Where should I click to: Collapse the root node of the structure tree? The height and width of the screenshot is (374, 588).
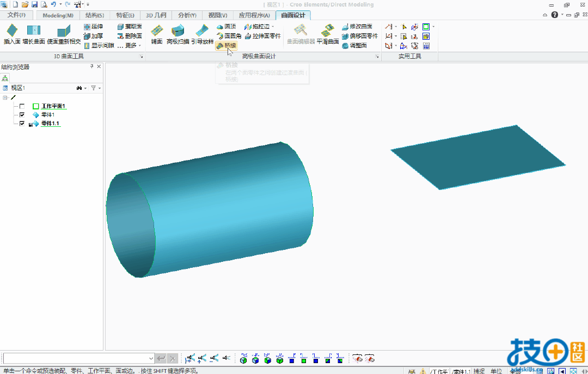5,97
